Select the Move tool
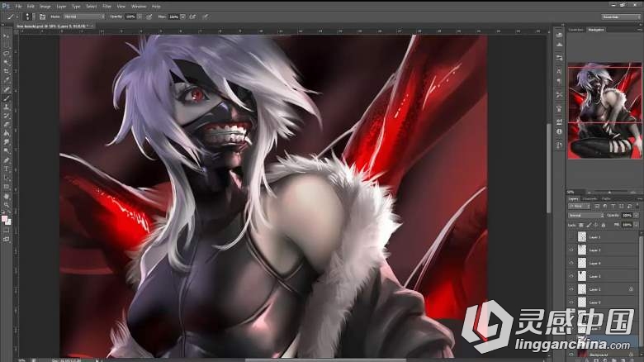The height and width of the screenshot is (362, 644). coord(6,36)
